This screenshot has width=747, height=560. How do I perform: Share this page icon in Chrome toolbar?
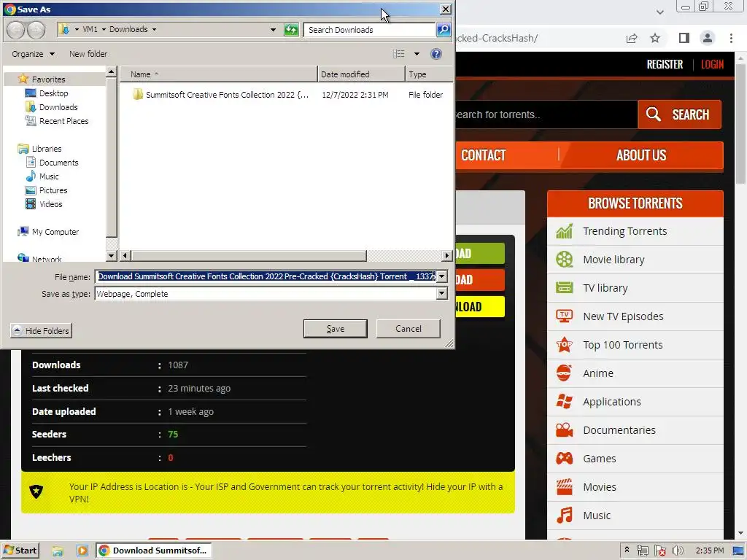[x=632, y=38]
